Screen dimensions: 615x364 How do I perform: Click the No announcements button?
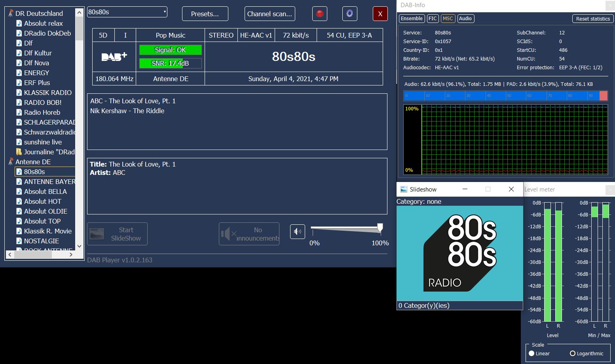click(x=249, y=234)
